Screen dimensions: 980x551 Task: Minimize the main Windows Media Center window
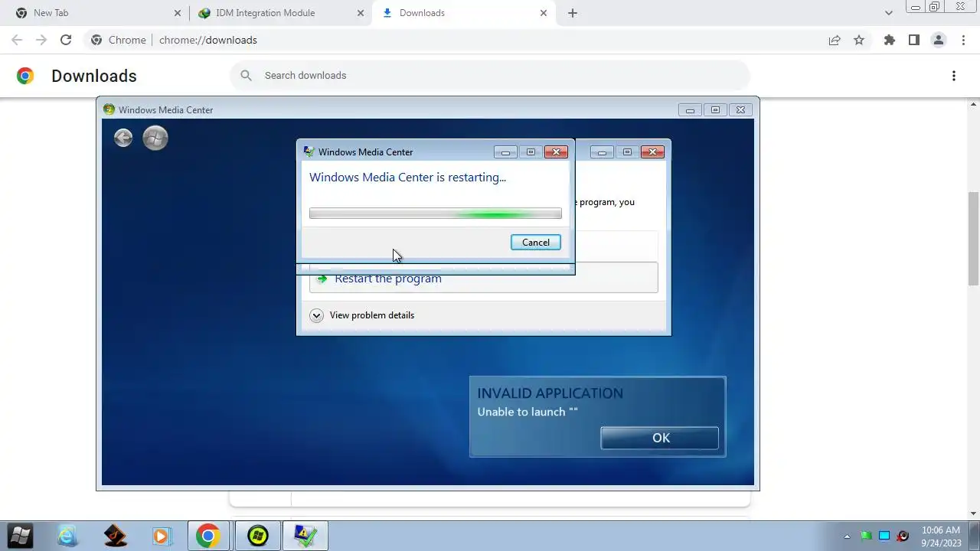tap(690, 110)
